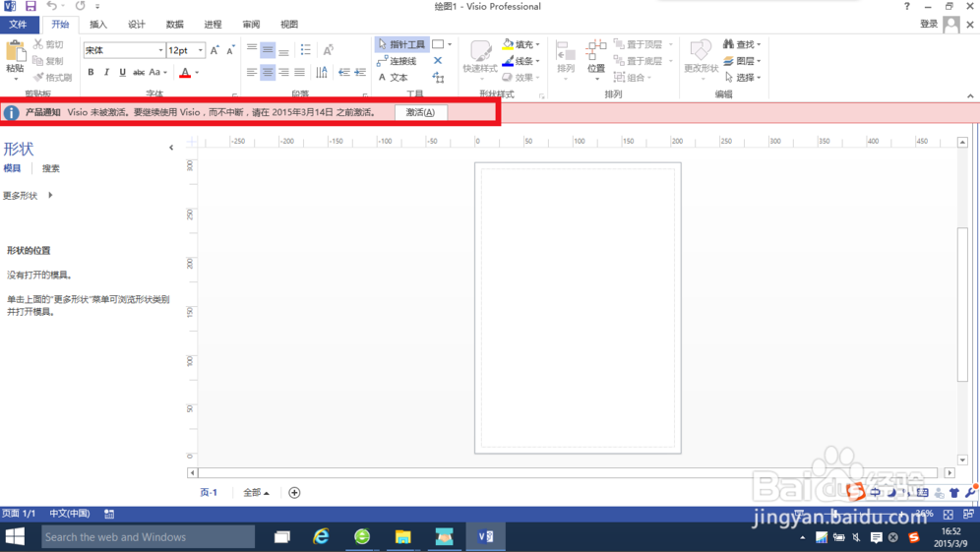Open the font color dropdown arrow
Image resolution: width=980 pixels, height=552 pixels.
(197, 73)
